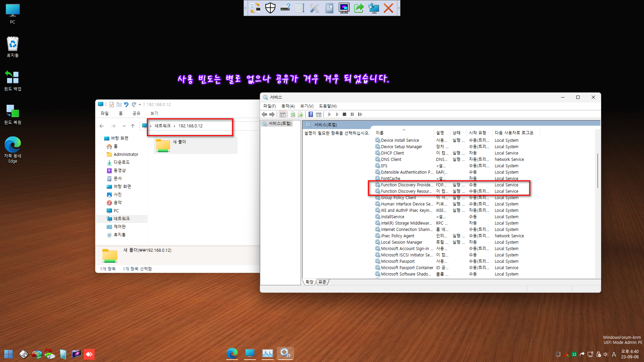Click safely remove USB icon in tray
This screenshot has height=362, width=644.
[599, 354]
